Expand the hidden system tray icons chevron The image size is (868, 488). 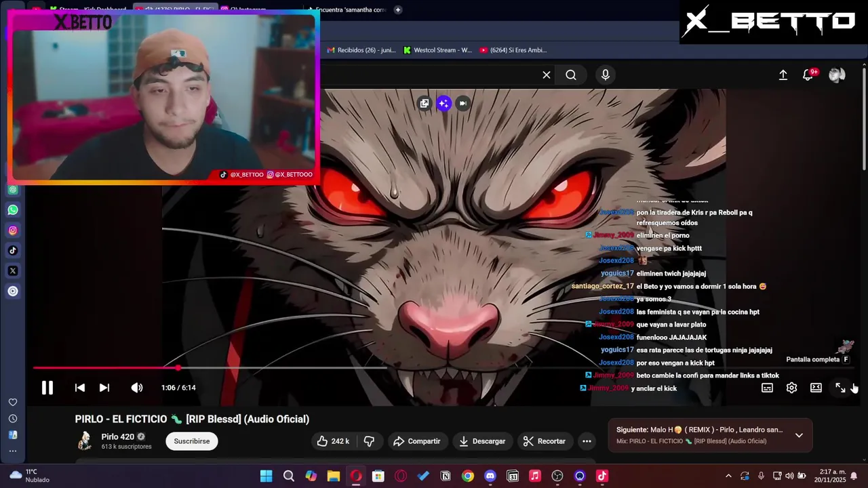click(x=728, y=476)
